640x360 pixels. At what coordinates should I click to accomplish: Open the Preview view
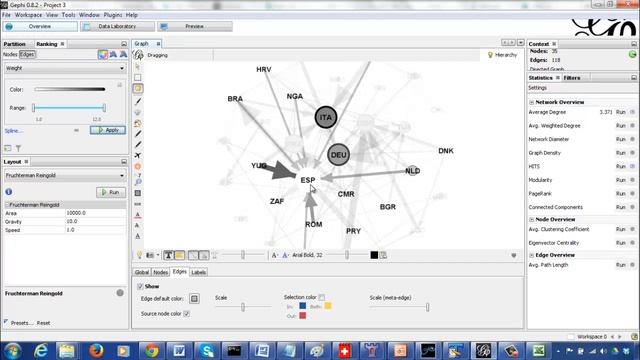(195, 26)
